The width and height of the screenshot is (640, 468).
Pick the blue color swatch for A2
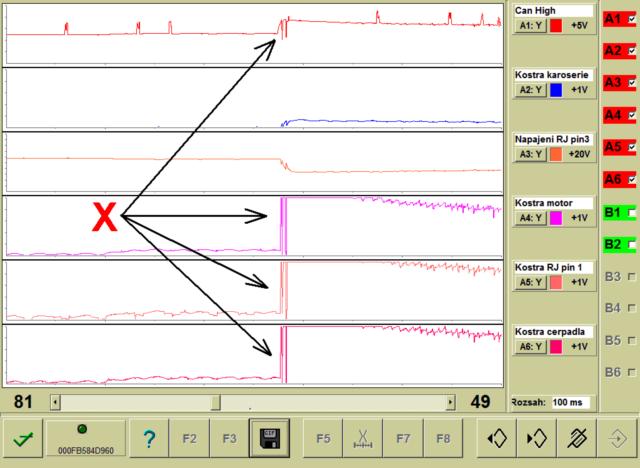[556, 90]
